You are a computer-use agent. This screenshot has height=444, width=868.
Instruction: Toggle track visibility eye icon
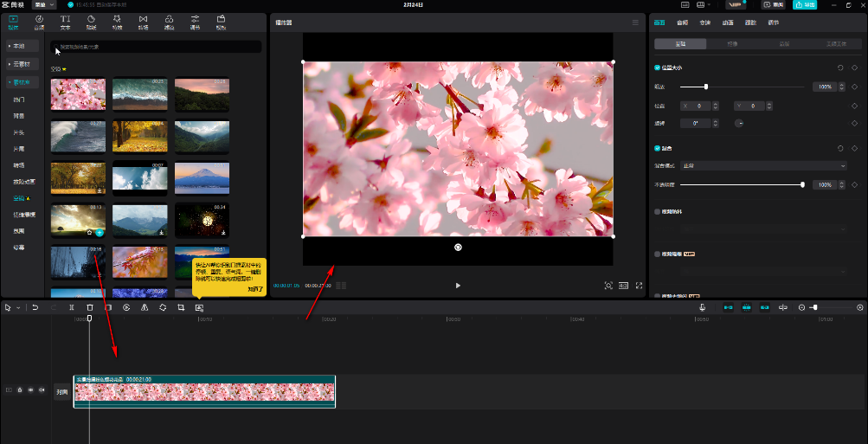click(31, 390)
